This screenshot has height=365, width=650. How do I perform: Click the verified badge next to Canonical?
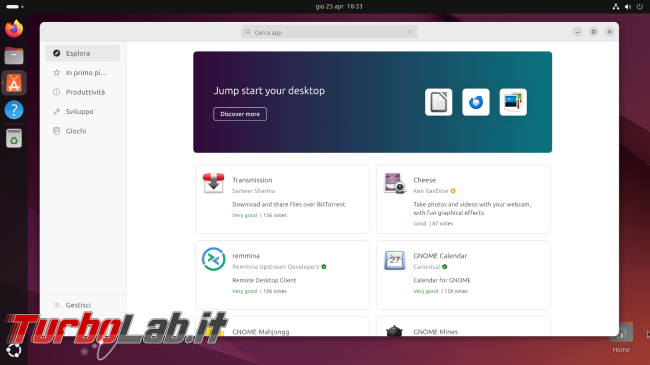click(445, 267)
